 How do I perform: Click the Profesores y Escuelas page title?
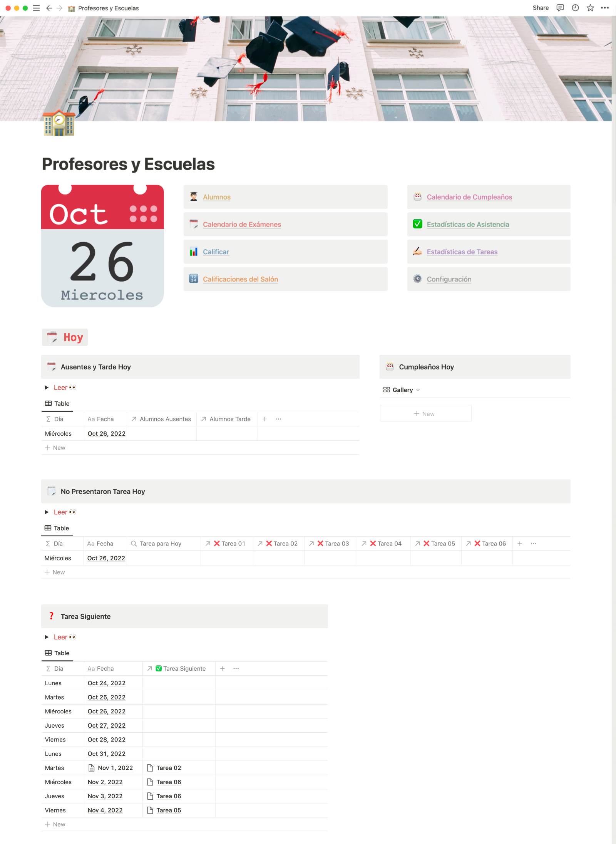128,164
